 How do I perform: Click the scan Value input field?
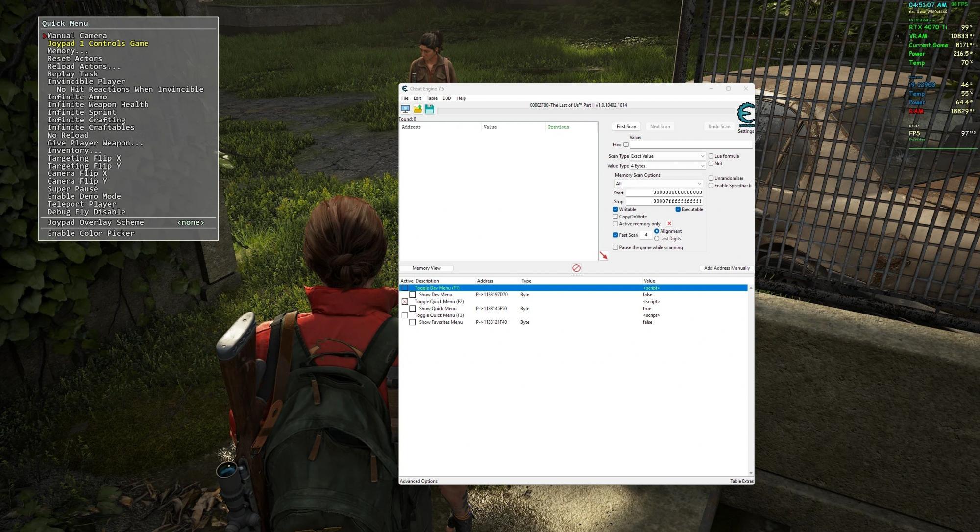click(690, 145)
